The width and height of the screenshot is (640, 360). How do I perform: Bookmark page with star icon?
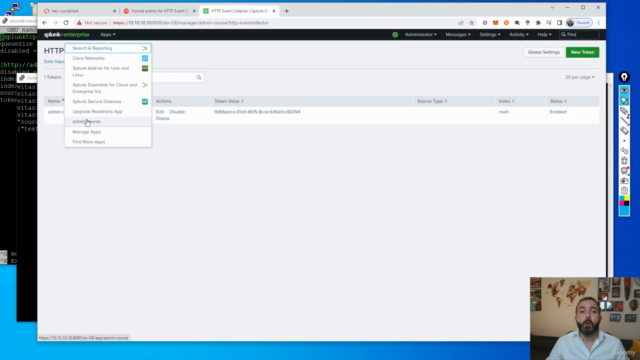(471, 23)
